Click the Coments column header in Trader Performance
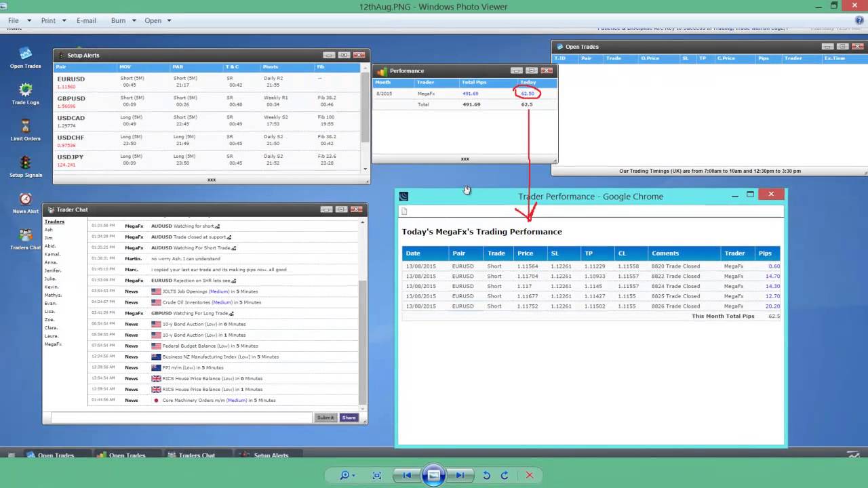Viewport: 868px width, 488px height. 665,253
